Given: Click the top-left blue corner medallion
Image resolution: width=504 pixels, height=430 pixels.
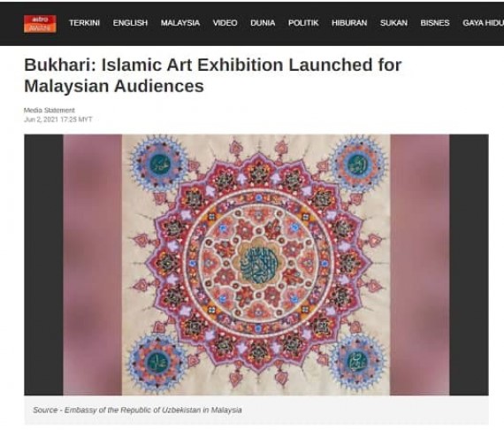Looking at the screenshot, I should pos(158,164).
